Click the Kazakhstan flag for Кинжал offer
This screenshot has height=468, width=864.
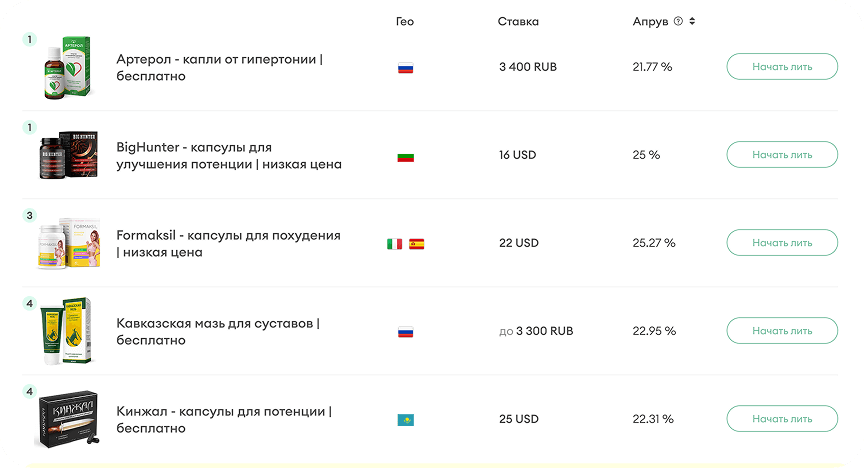pos(405,420)
